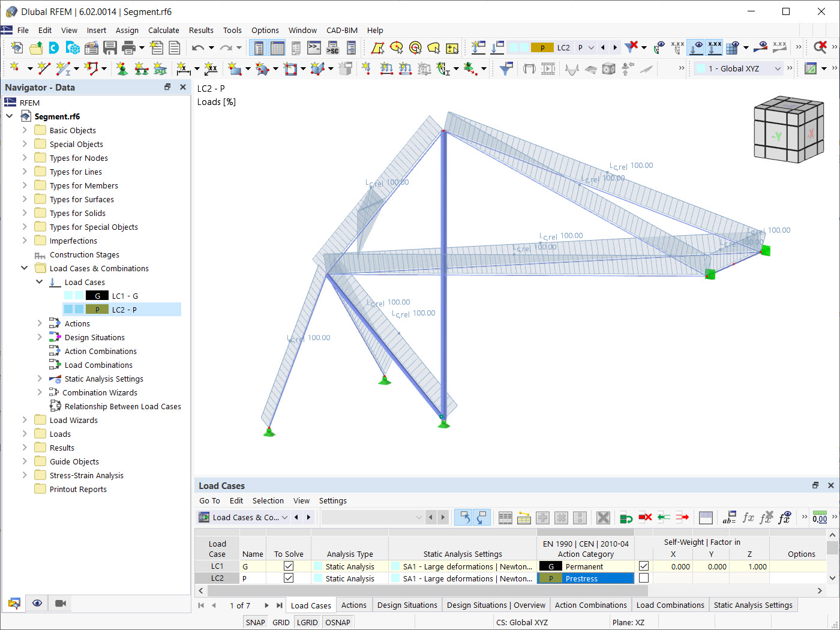The width and height of the screenshot is (840, 630).
Task: Click Go To in the Load Cases panel
Action: [x=209, y=500]
